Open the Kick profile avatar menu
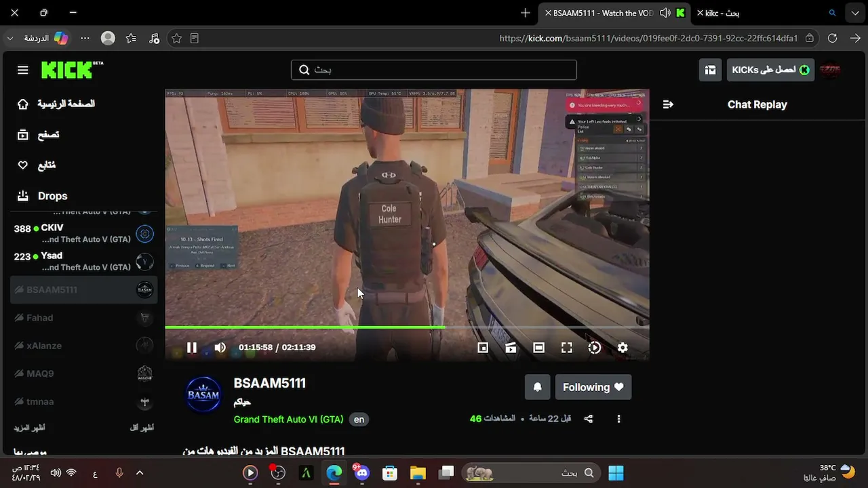Image resolution: width=868 pixels, height=488 pixels. (x=830, y=70)
